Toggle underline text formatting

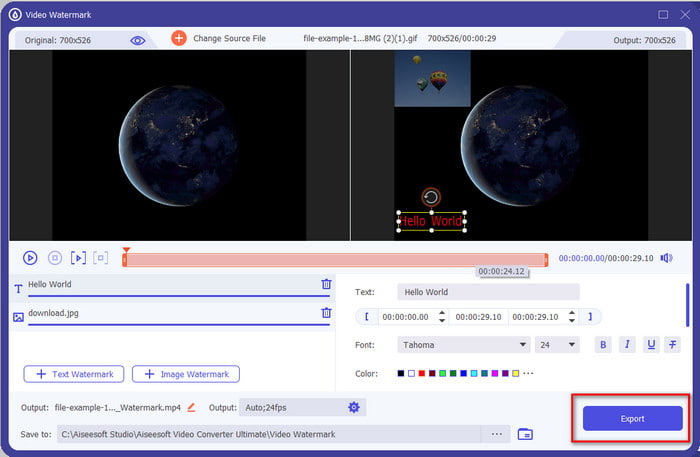click(651, 345)
